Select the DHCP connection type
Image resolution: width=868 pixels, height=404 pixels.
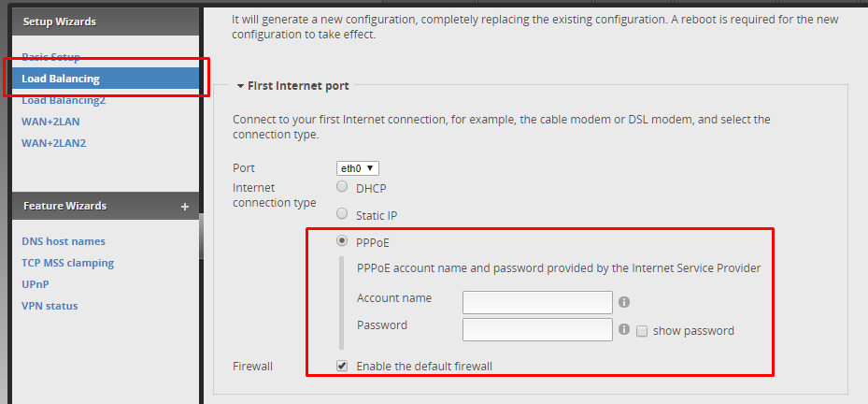point(342,187)
